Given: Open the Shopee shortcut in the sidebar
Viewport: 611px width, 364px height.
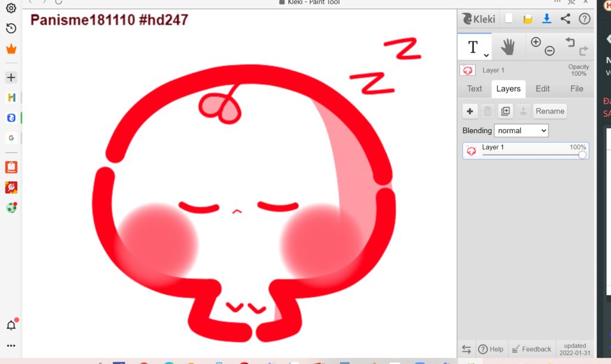Looking at the screenshot, I should (x=11, y=167).
